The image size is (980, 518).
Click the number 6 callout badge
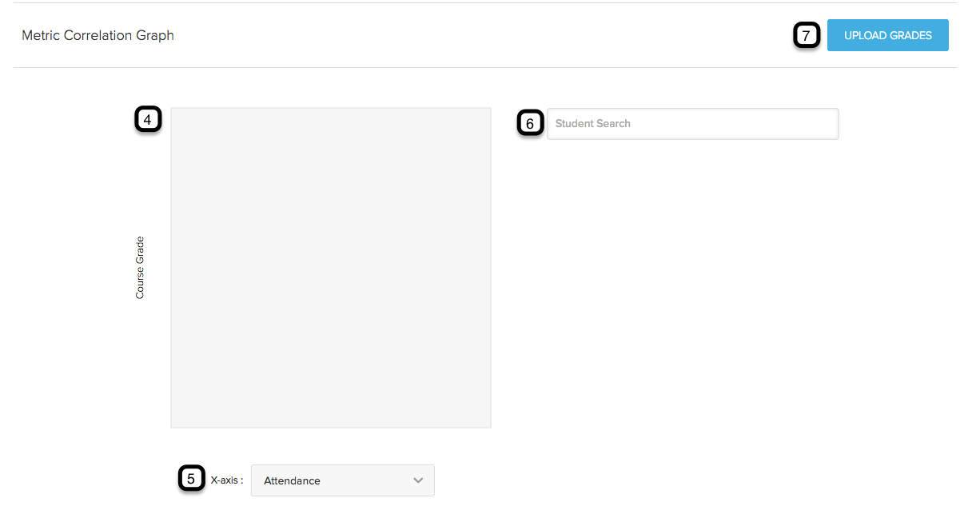pos(529,124)
